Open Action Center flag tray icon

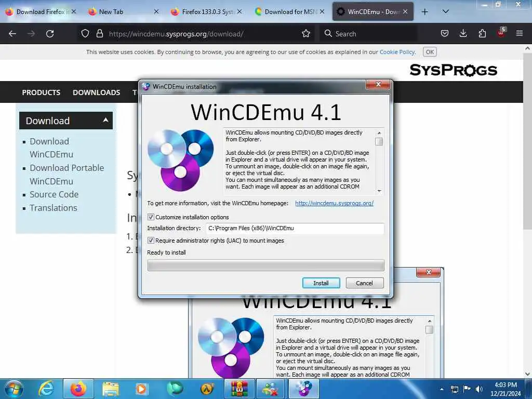(467, 389)
